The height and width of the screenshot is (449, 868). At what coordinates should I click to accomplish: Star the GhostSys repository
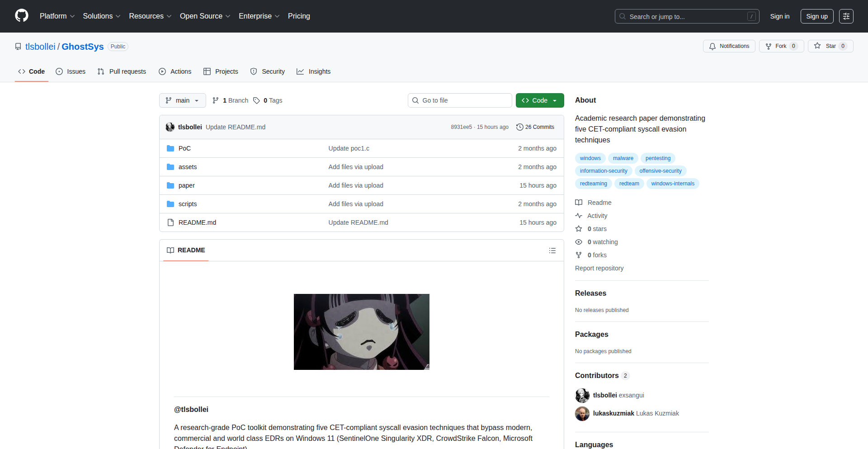(830, 46)
